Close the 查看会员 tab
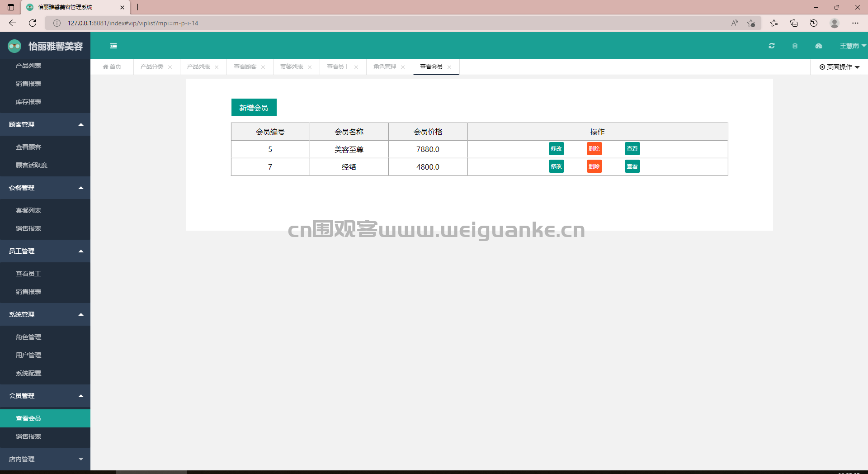 point(449,67)
